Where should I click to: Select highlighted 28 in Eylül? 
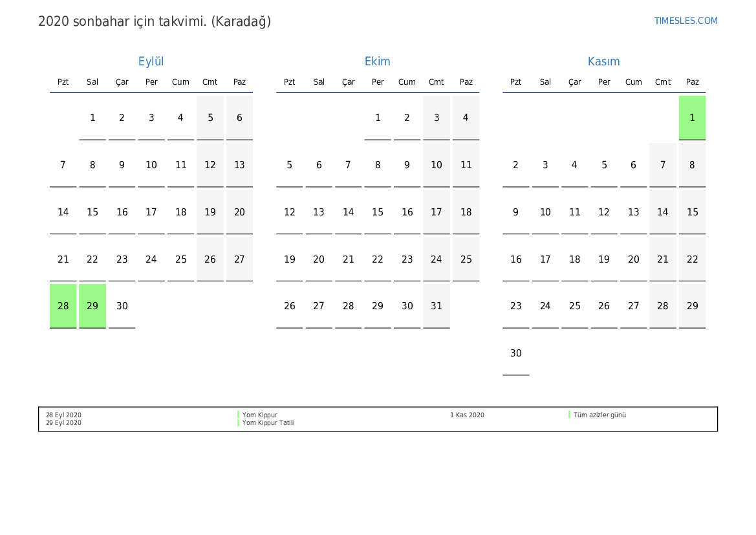[x=63, y=306]
